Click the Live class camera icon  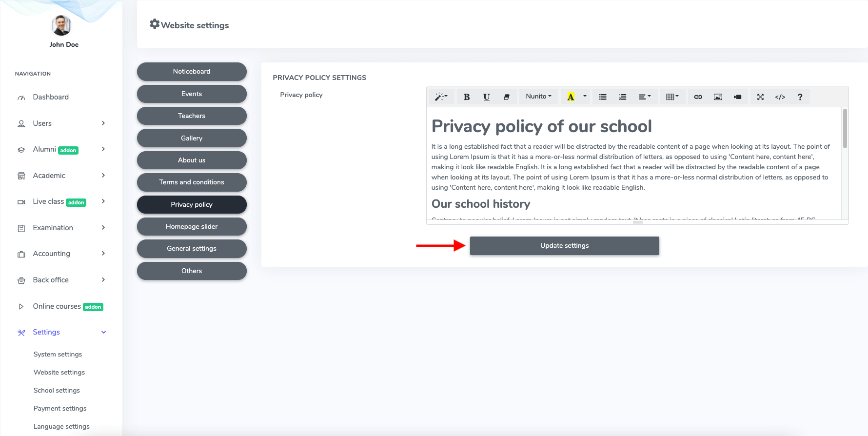click(21, 202)
